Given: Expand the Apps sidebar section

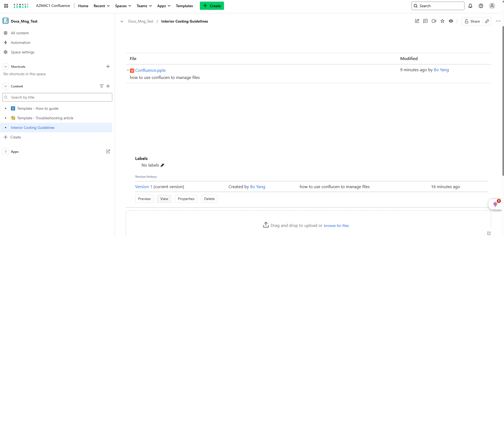Looking at the screenshot, I should pyautogui.click(x=6, y=151).
